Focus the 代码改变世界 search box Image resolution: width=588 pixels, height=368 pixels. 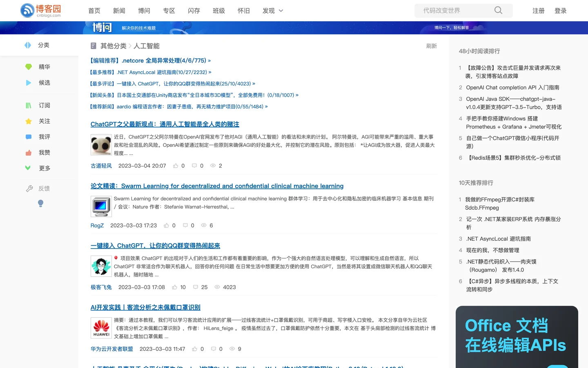(x=455, y=11)
